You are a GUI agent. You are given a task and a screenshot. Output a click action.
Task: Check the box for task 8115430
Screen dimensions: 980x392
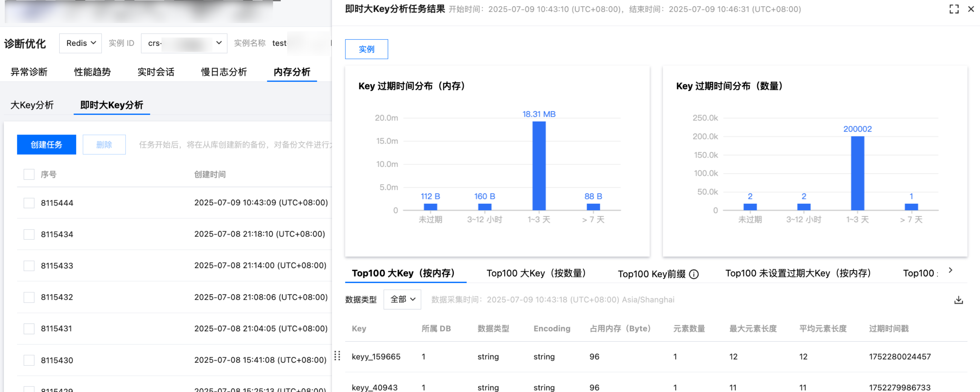pyautogui.click(x=29, y=360)
